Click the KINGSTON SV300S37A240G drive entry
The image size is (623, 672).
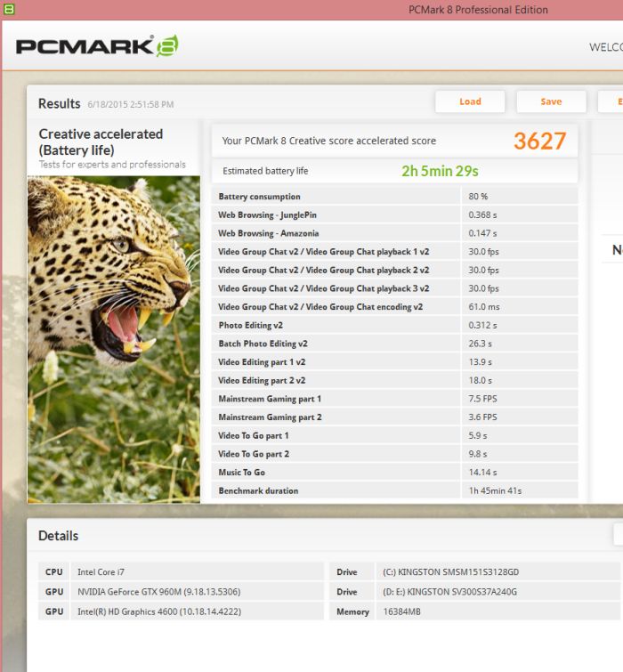pyautogui.click(x=450, y=592)
